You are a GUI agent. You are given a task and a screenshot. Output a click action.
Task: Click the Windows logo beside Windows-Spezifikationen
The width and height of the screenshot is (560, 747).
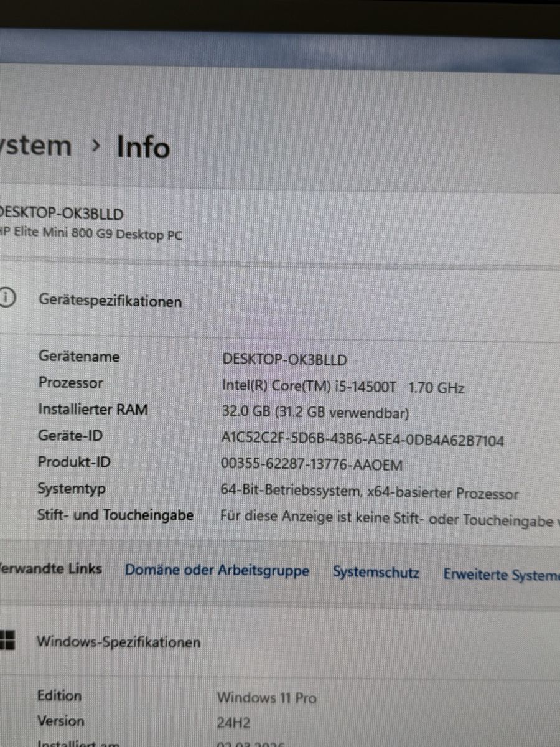tap(7, 639)
